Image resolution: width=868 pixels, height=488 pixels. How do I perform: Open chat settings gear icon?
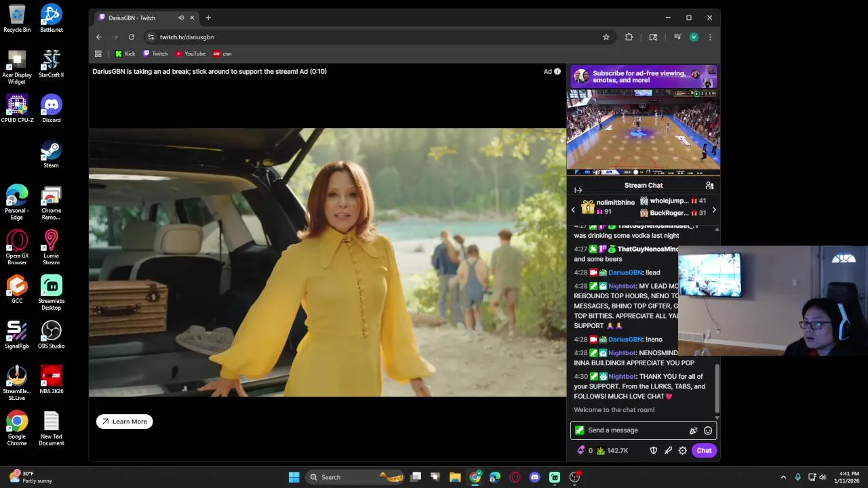click(x=683, y=451)
